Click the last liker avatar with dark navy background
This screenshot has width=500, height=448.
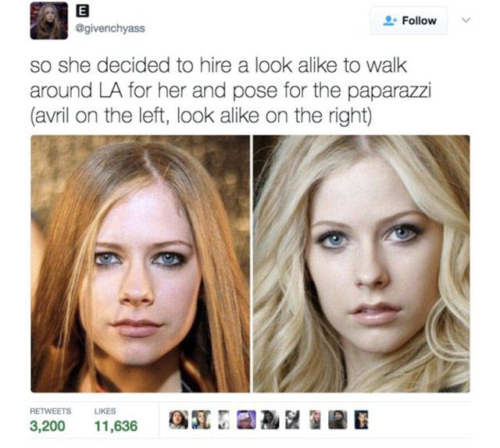[x=361, y=420]
